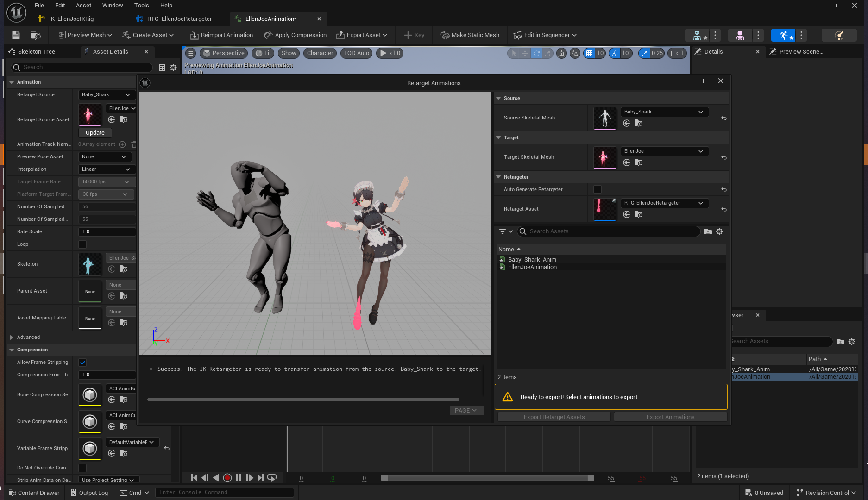Screen dimensions: 868x500
Task: Open the Perspective view mode button
Action: 224,53
